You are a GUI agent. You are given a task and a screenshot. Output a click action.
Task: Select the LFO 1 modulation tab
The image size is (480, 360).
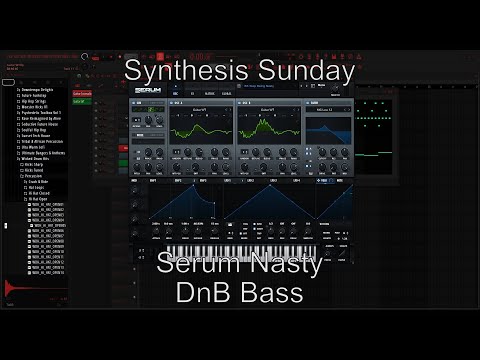pos(227,181)
